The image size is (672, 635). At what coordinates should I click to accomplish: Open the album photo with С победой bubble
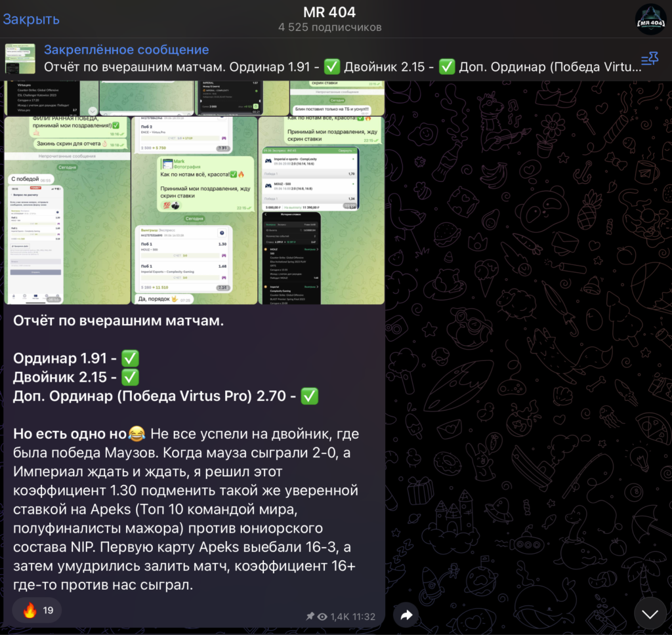[x=68, y=211]
